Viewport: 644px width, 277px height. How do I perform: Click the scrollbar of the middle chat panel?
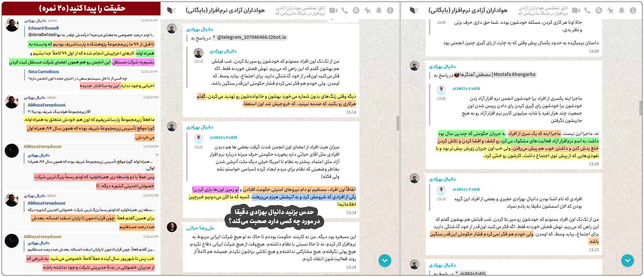point(398,123)
